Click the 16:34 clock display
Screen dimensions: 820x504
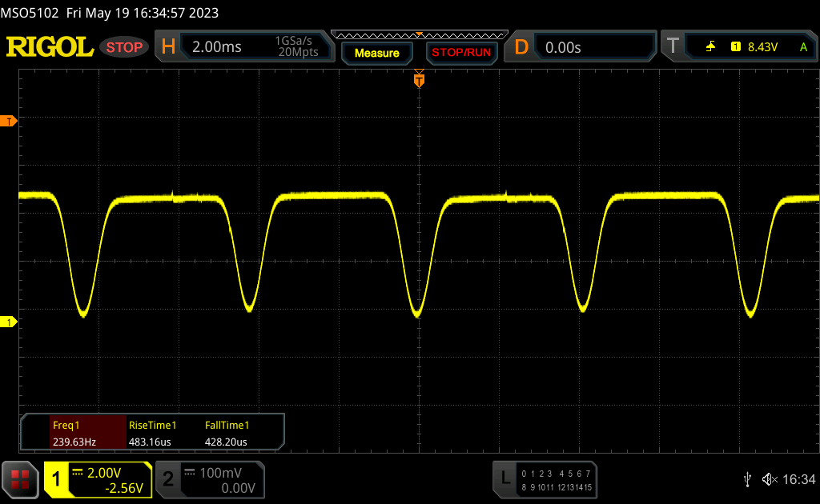[798, 479]
